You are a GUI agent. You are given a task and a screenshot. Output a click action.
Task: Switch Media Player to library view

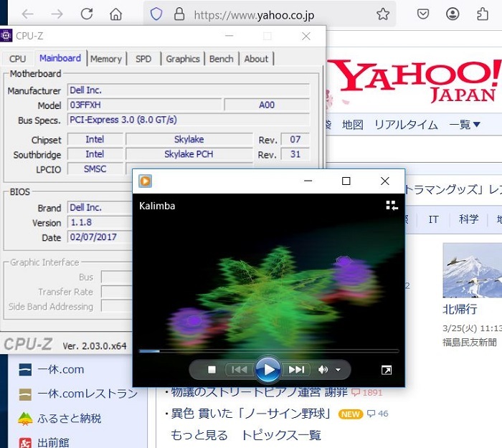392,205
